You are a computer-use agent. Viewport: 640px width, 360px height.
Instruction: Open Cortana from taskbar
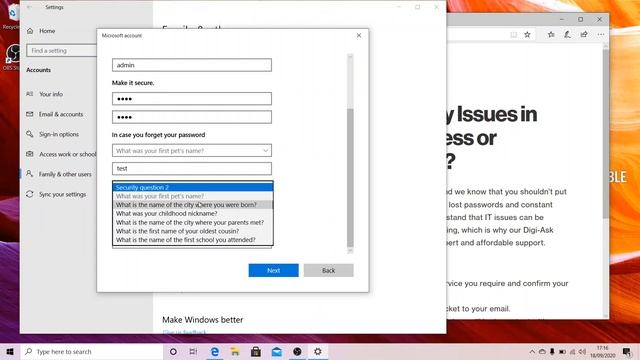pyautogui.click(x=173, y=351)
